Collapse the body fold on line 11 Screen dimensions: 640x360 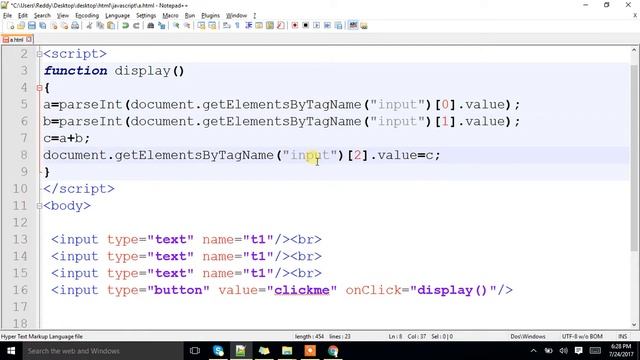tap(39, 206)
